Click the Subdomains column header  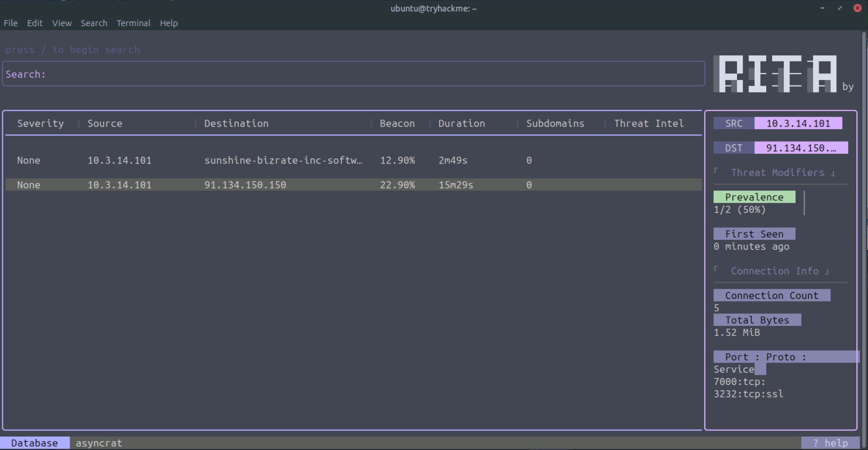(x=555, y=124)
